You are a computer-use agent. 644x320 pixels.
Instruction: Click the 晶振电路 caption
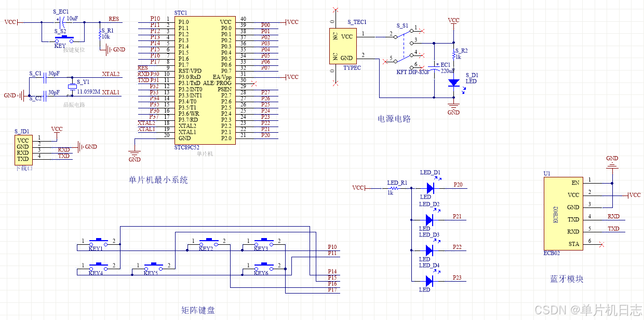coord(74,104)
